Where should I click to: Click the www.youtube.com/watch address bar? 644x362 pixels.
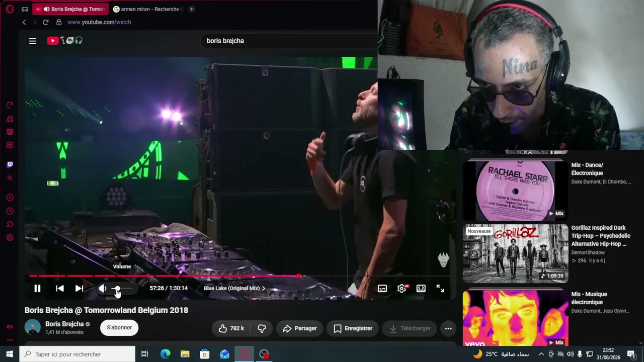tap(100, 22)
